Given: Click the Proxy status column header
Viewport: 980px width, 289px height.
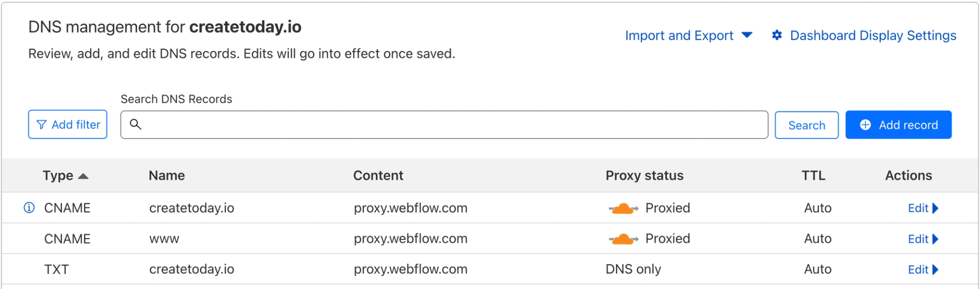Looking at the screenshot, I should pyautogui.click(x=644, y=176).
